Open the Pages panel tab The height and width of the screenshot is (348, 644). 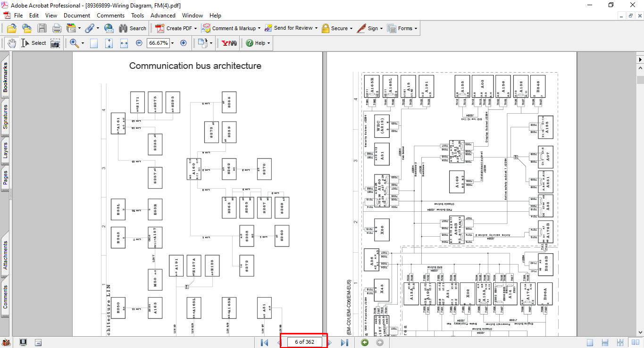[x=5, y=178]
